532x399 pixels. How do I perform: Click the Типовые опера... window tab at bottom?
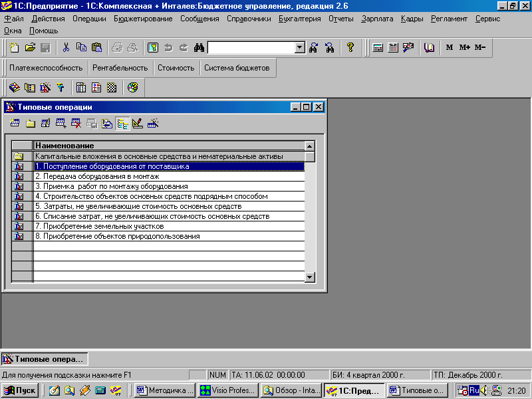(x=45, y=359)
